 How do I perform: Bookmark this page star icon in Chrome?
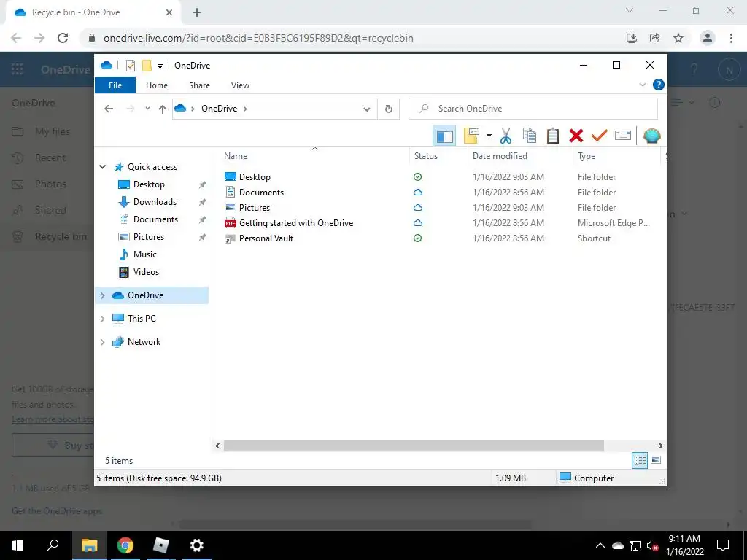point(678,38)
